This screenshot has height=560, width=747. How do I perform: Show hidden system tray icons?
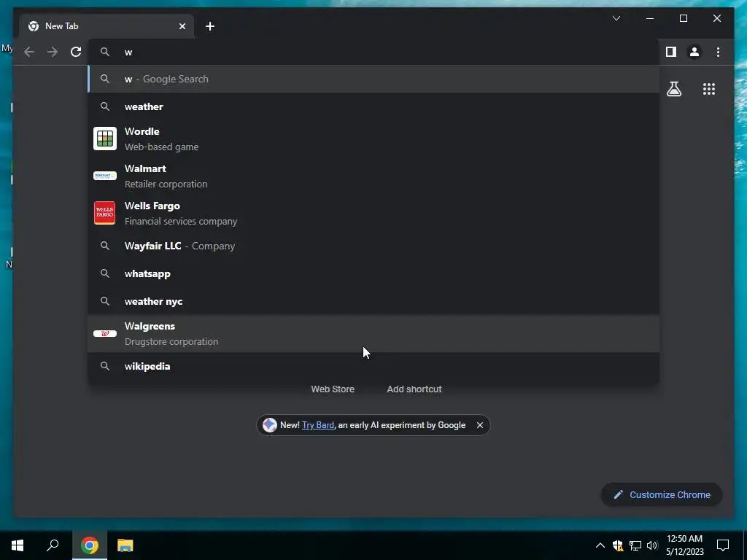point(600,545)
